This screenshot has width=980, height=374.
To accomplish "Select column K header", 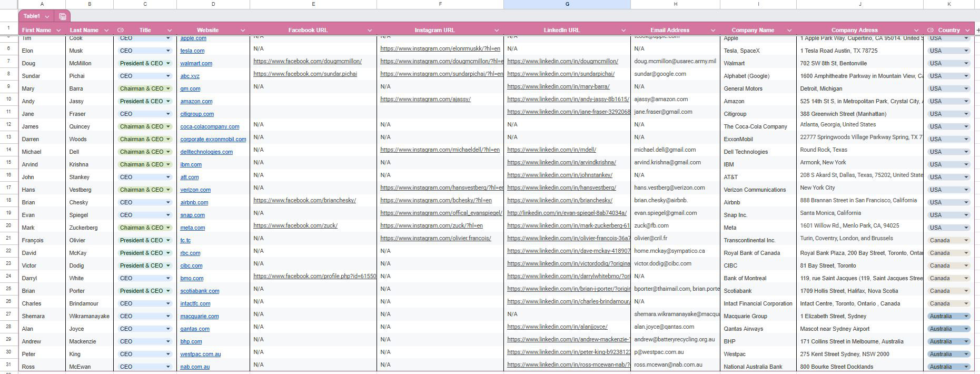I will 949,4.
